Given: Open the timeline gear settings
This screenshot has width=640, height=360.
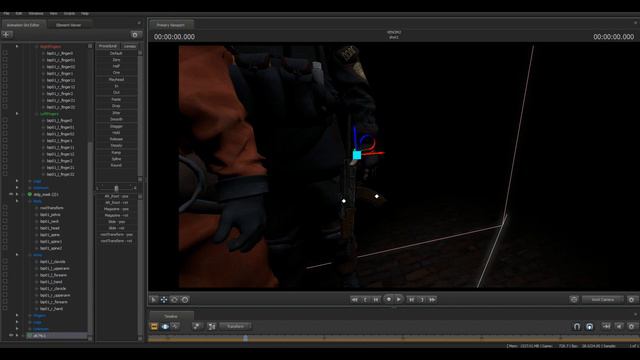Looking at the screenshot, I should tap(631, 327).
